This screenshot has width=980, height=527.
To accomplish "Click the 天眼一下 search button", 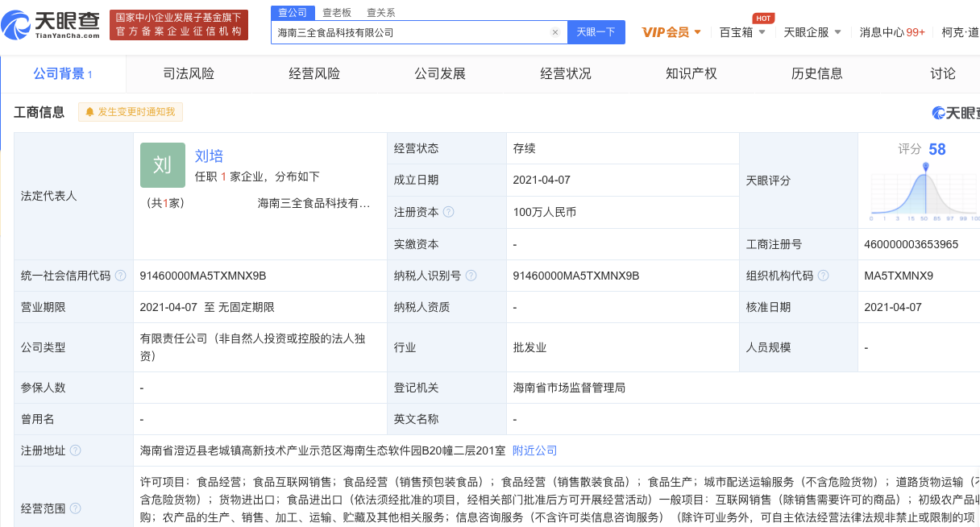I will tap(596, 31).
